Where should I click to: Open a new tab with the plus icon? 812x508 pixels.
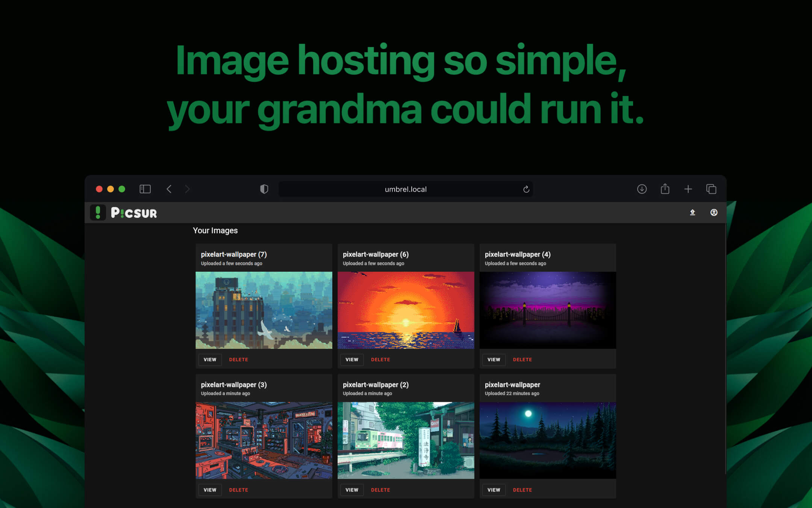point(688,189)
